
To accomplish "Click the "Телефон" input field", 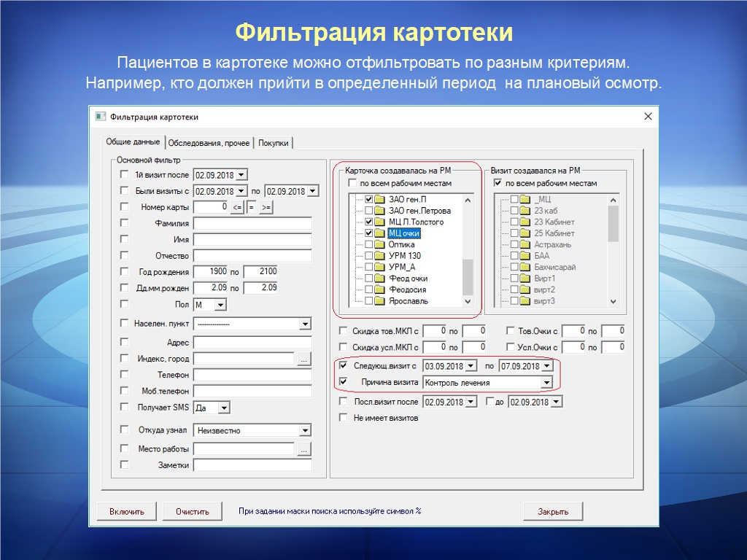I will pos(252,375).
